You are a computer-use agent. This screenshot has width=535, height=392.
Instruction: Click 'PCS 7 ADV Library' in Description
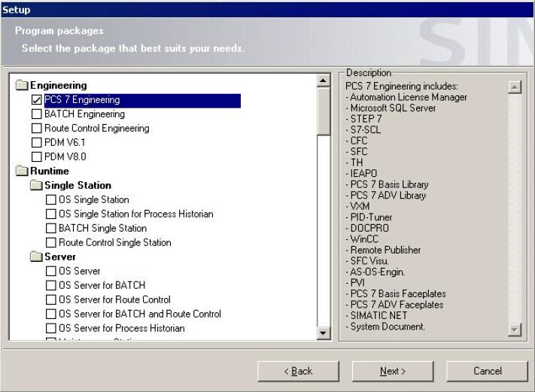(x=388, y=196)
